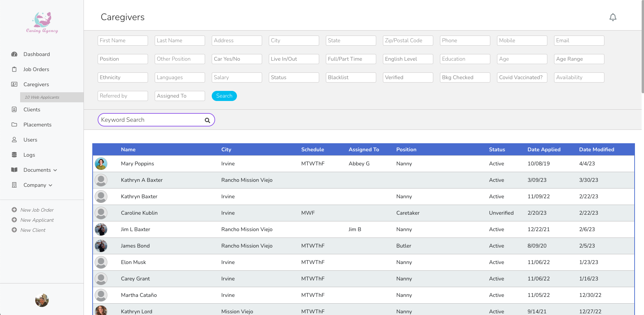
Task: Open the Status filter field
Action: click(294, 77)
